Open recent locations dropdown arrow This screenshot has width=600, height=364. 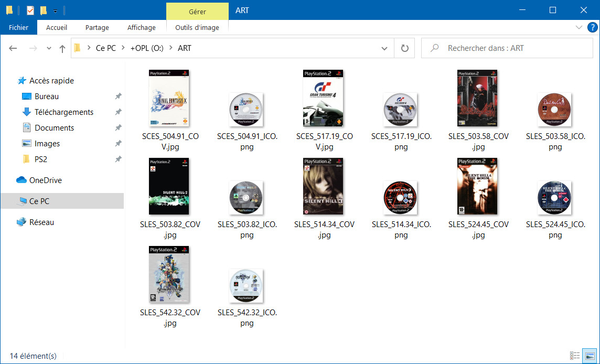[49, 48]
